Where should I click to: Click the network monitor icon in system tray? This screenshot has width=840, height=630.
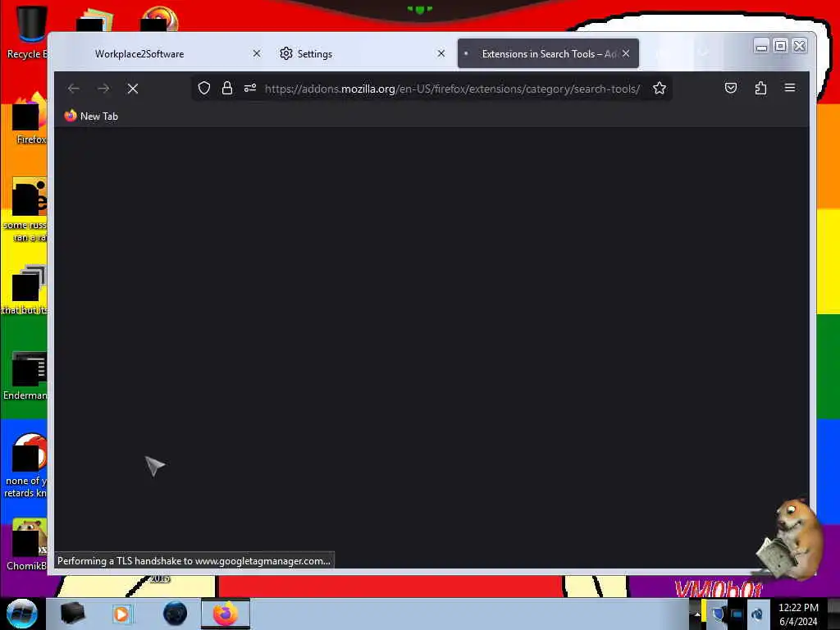click(737, 614)
